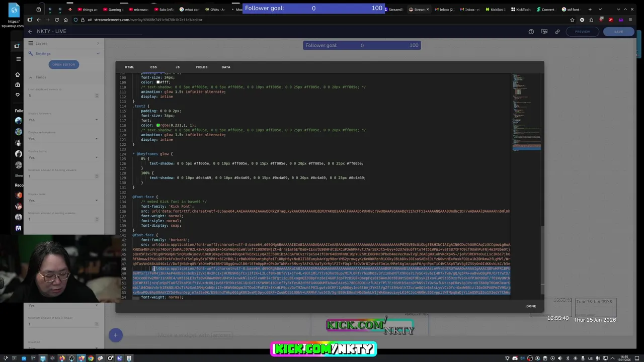Switch to the JS editor tab

click(178, 67)
